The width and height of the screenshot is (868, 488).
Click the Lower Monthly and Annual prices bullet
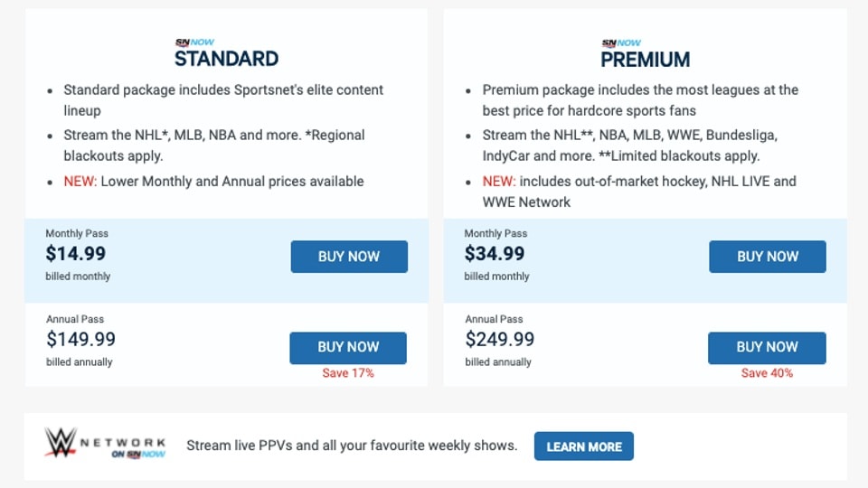pos(213,181)
